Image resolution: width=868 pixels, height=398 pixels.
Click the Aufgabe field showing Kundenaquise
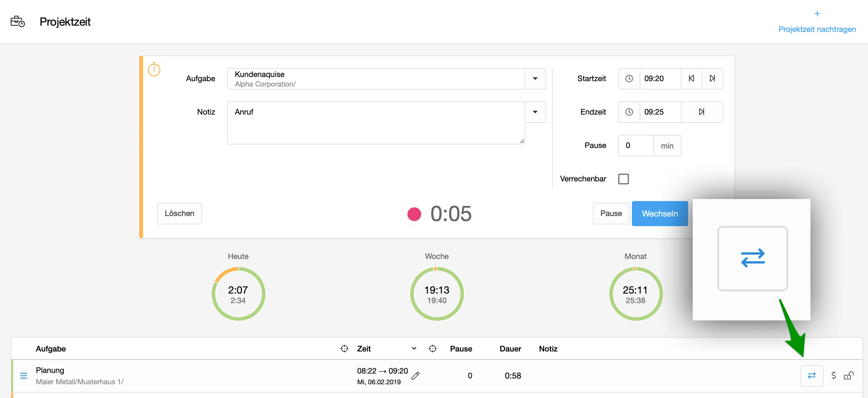[376, 78]
